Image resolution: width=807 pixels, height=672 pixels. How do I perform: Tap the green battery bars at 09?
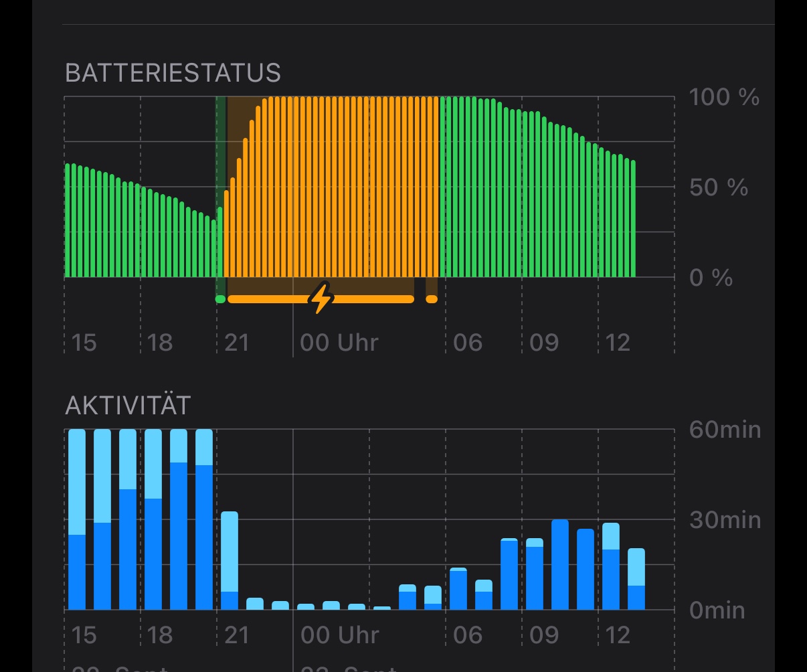(x=524, y=193)
